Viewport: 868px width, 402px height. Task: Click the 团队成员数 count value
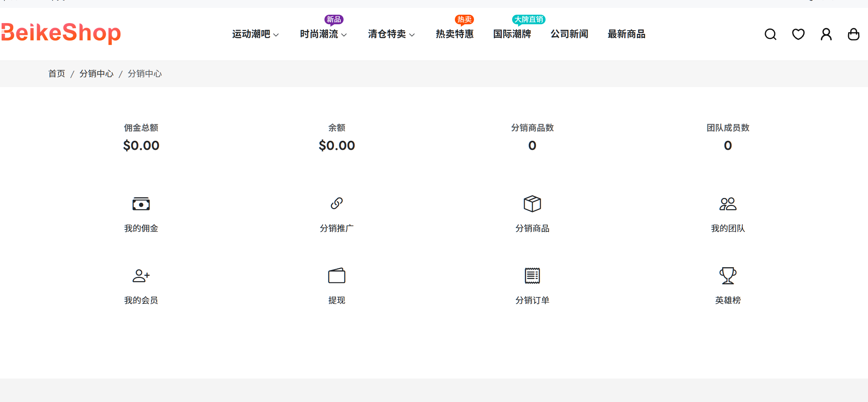point(728,146)
